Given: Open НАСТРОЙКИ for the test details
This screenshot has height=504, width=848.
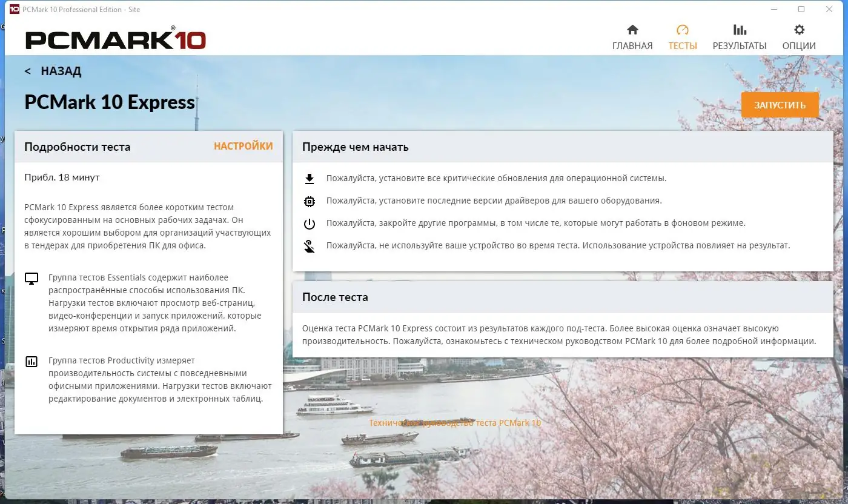Looking at the screenshot, I should [x=243, y=146].
